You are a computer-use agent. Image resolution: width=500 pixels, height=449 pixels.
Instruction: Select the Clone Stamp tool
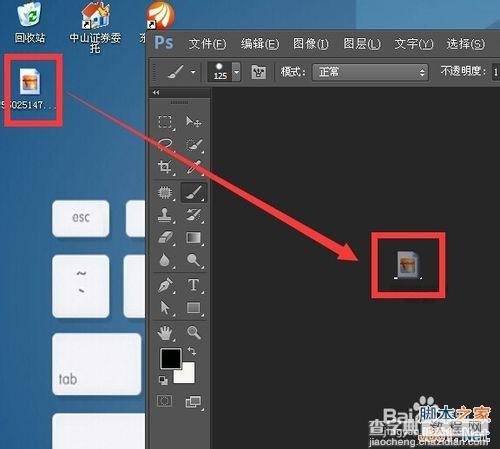click(165, 215)
